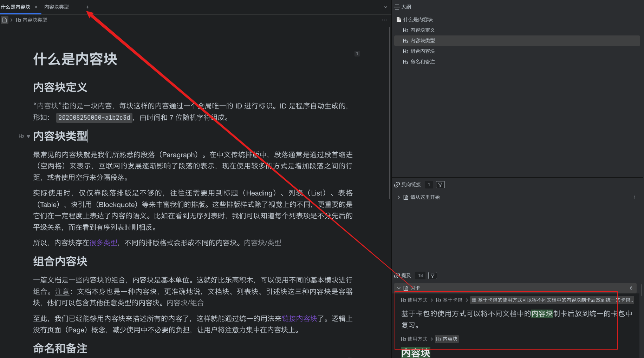Click the 组合内容块 heading in the editor
Screen dimensions: 644x358
[60, 261]
